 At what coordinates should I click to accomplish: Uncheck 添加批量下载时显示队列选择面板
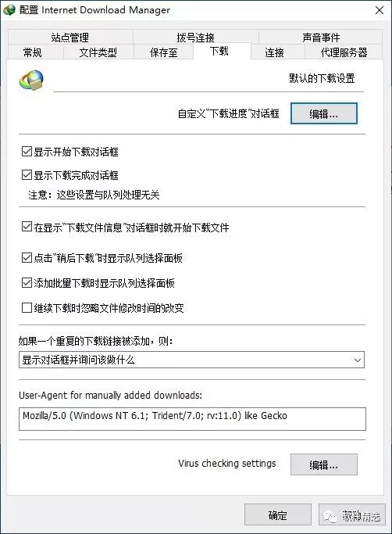[x=27, y=283]
